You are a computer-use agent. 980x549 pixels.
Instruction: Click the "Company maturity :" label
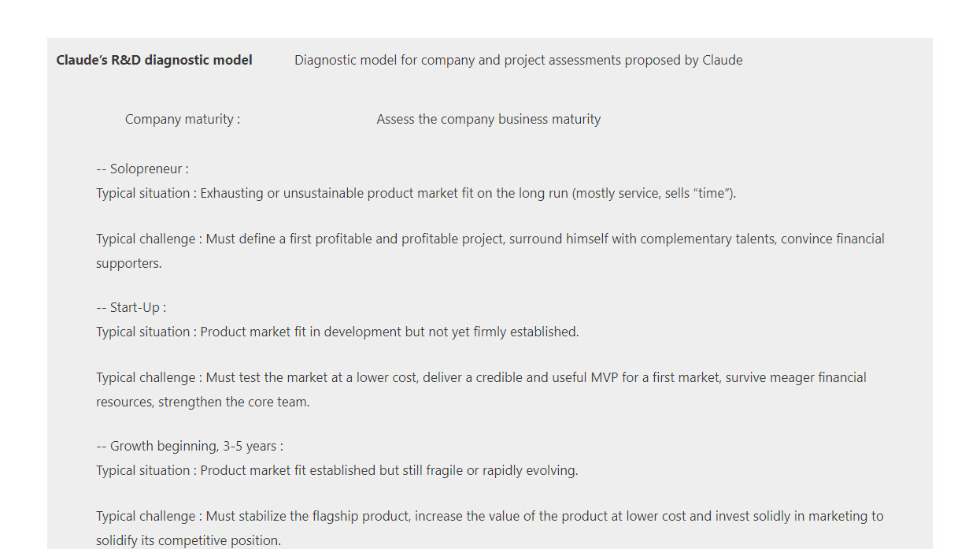coord(183,119)
